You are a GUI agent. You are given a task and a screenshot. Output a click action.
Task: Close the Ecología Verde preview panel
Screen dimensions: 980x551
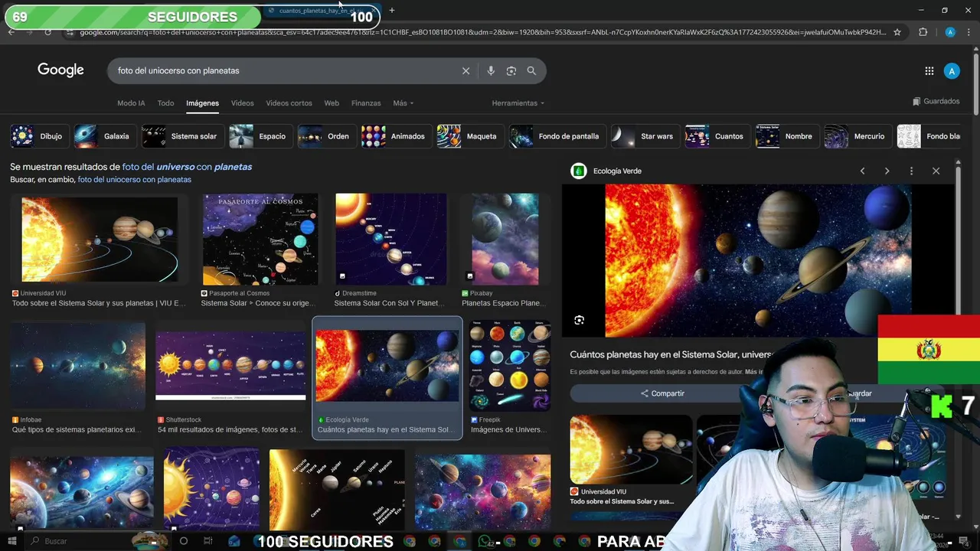tap(936, 171)
